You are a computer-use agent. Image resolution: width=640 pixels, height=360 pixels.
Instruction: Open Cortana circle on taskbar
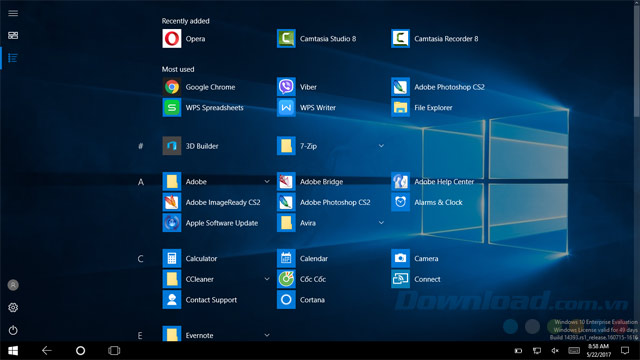[x=80, y=351]
